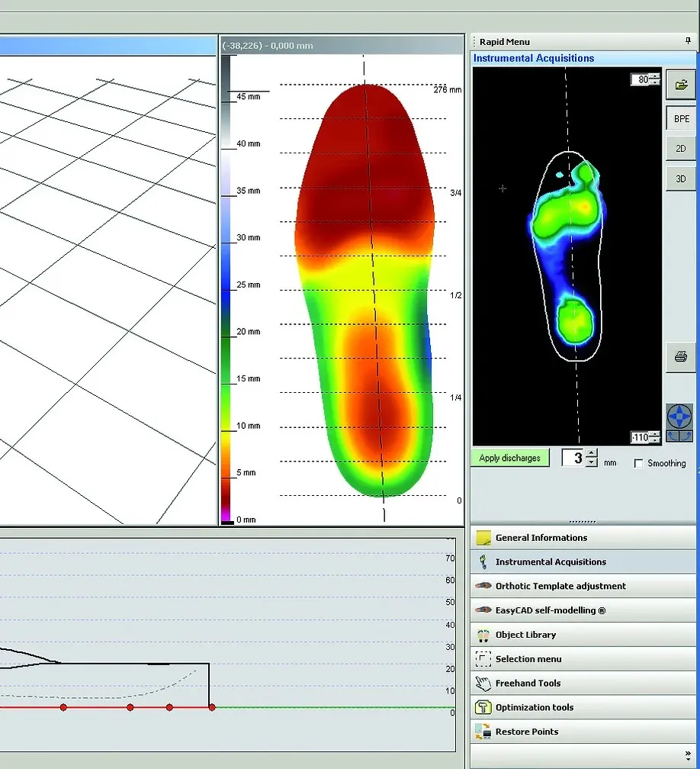This screenshot has height=769, width=700.
Task: Click the field showing 80
Action: [x=641, y=79]
